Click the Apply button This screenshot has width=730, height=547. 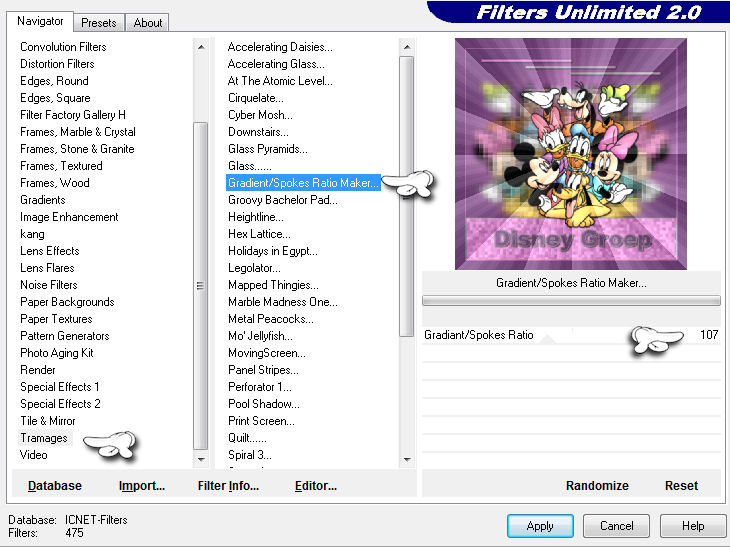click(x=540, y=526)
